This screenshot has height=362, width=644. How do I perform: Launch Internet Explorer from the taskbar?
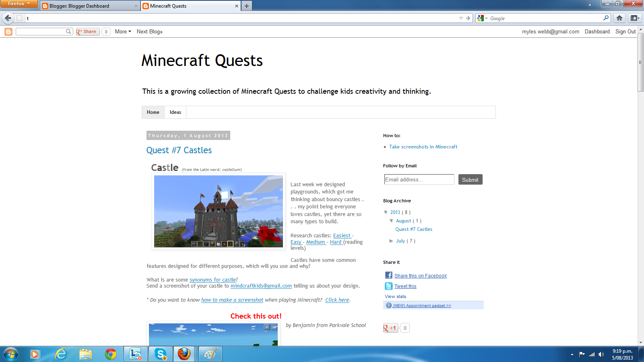point(61,354)
